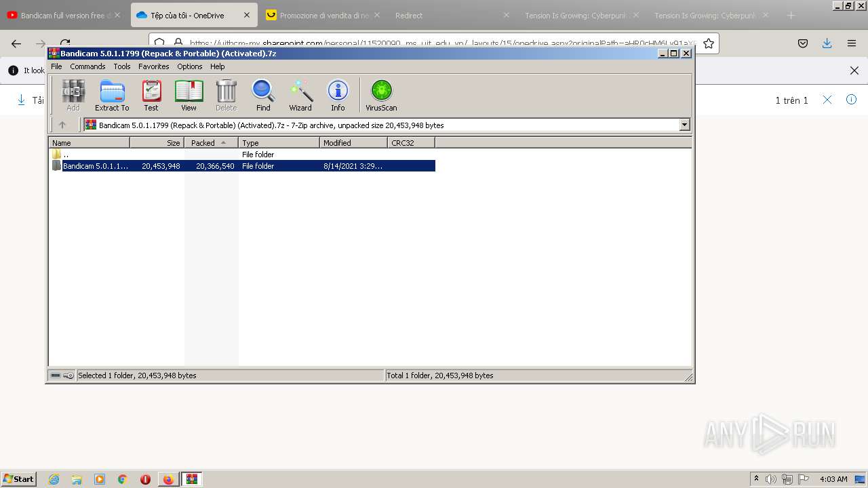This screenshot has height=488, width=868.
Task: Expand the archive path dropdown
Action: [x=684, y=125]
